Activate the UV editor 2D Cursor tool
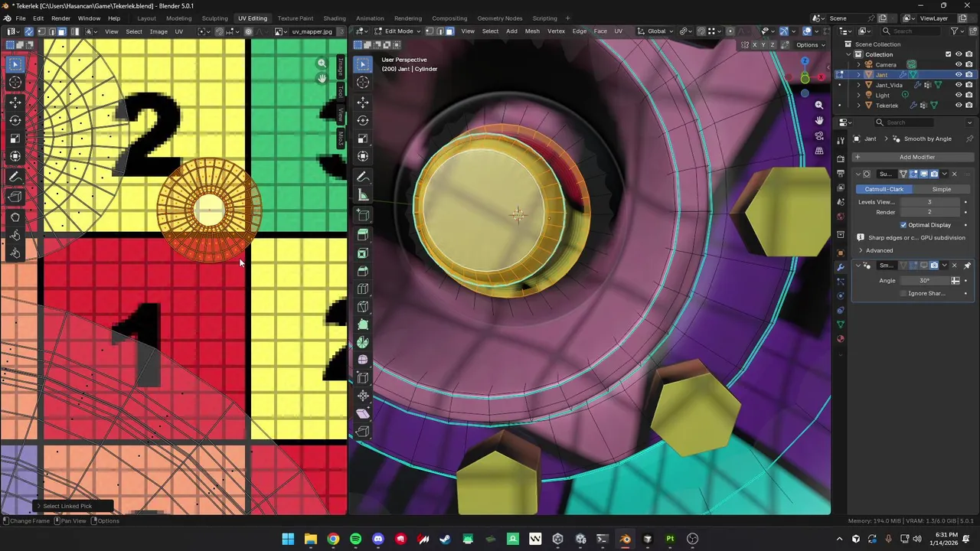The image size is (980, 551). 15,83
